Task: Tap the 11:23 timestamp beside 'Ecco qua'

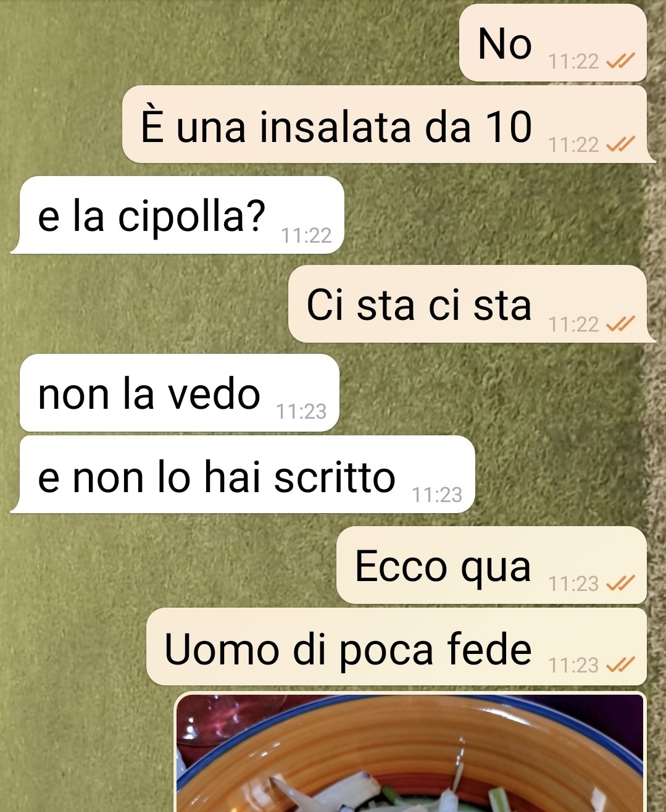Action: (573, 583)
